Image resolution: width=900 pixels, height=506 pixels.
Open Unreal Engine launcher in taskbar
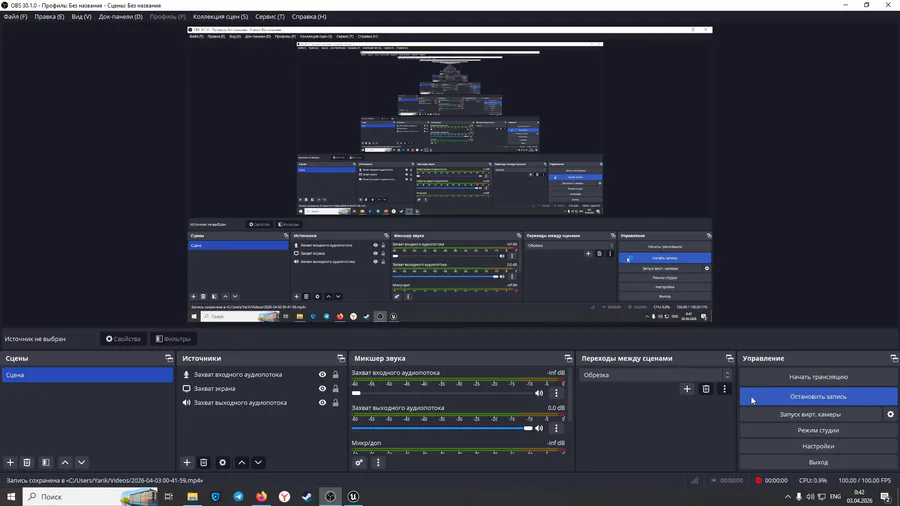point(354,497)
